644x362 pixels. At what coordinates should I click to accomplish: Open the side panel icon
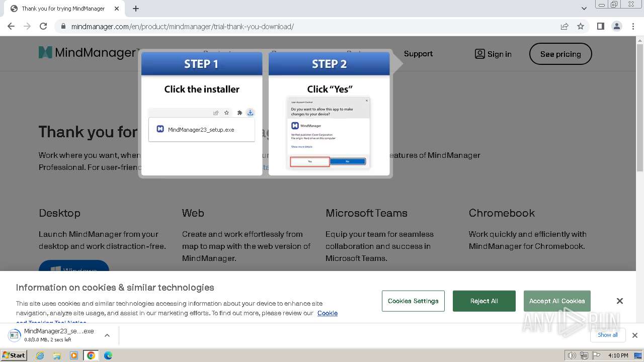[600, 26]
